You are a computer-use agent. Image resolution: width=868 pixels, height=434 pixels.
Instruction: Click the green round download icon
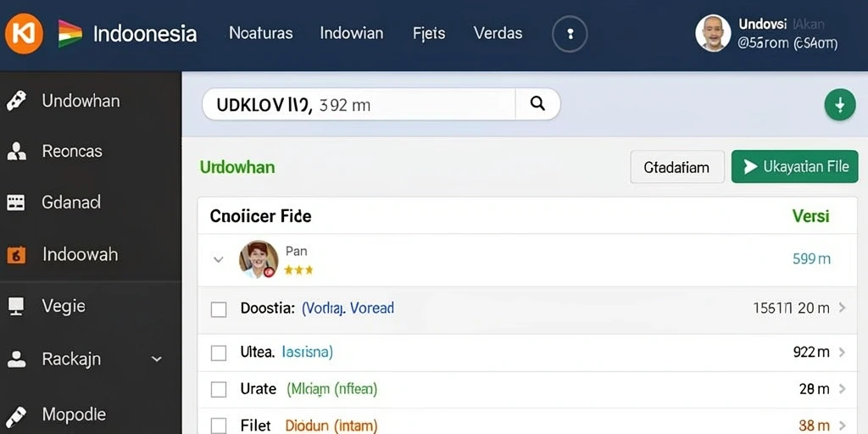click(x=840, y=104)
